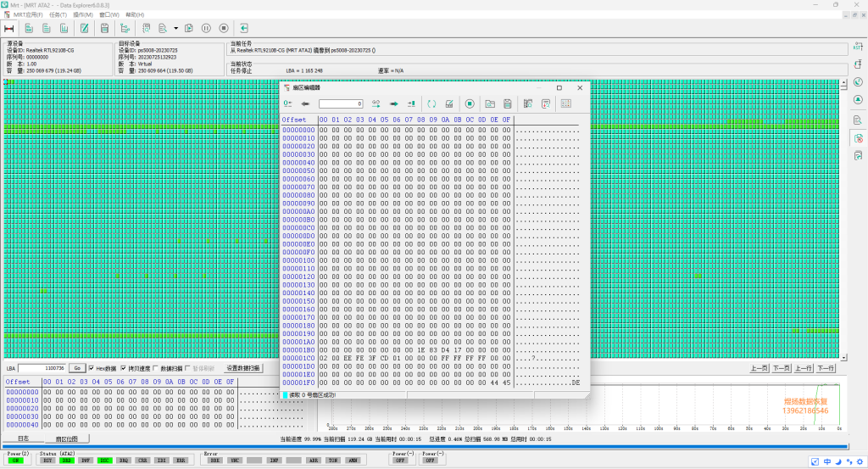Click the 设置数据扫描 button
The height and width of the screenshot is (469, 868).
coord(243,368)
